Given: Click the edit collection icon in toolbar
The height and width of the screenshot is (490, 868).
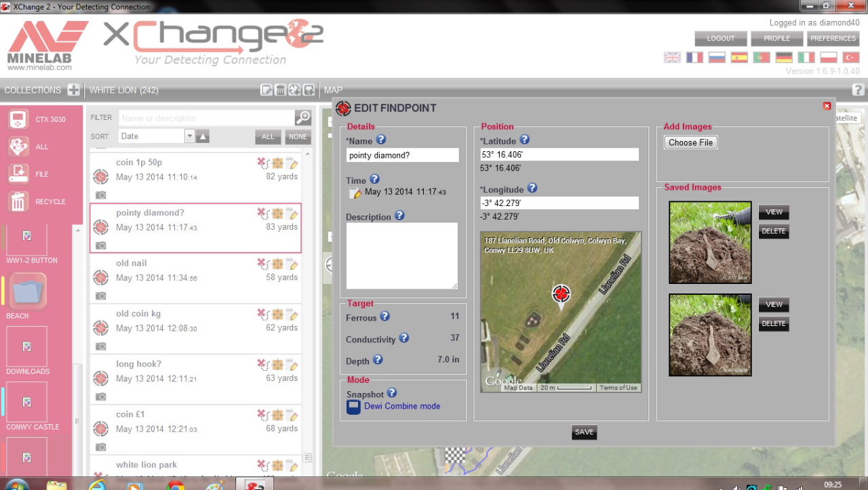Looking at the screenshot, I should [x=267, y=89].
